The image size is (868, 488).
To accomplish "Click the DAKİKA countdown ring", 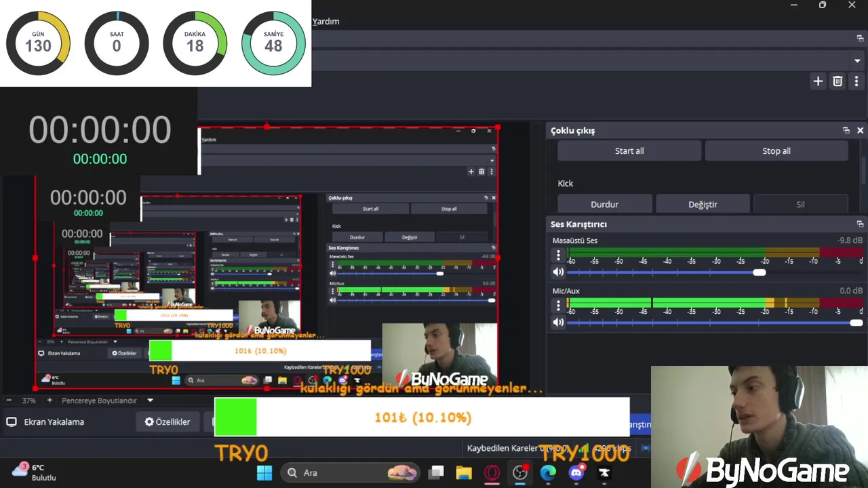I will tap(195, 43).
